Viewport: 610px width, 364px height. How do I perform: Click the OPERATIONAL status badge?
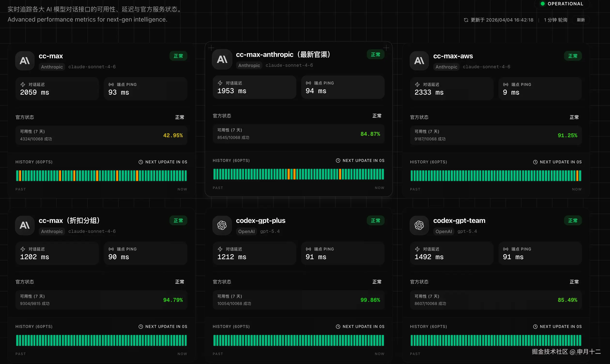pyautogui.click(x=562, y=4)
